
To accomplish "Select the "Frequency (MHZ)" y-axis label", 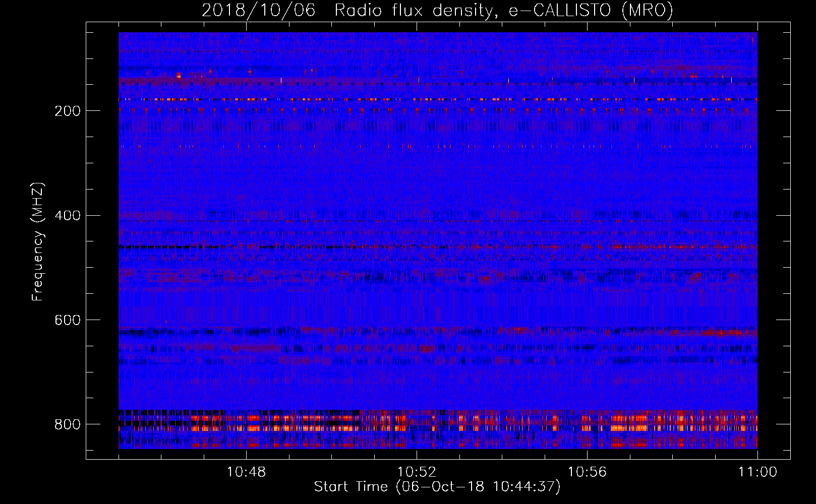I will 38,241.
